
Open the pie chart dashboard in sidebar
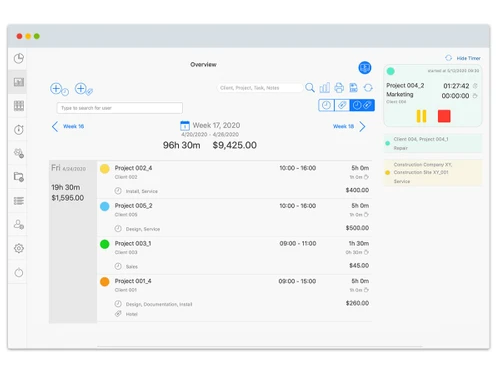point(19,58)
